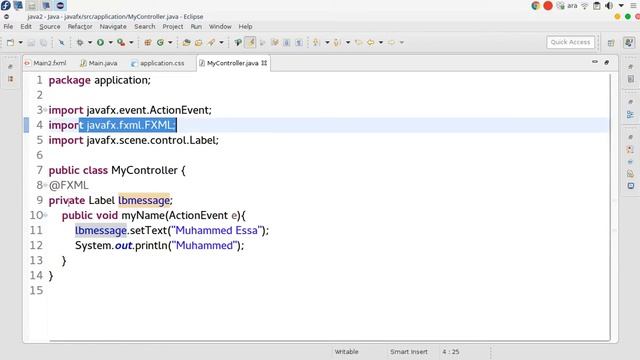The width and height of the screenshot is (640, 360).
Task: Select the Java perspective button
Action: coord(629,42)
